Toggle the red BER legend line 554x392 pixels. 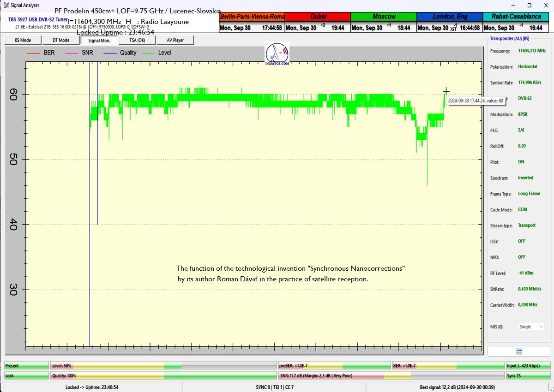(x=34, y=53)
